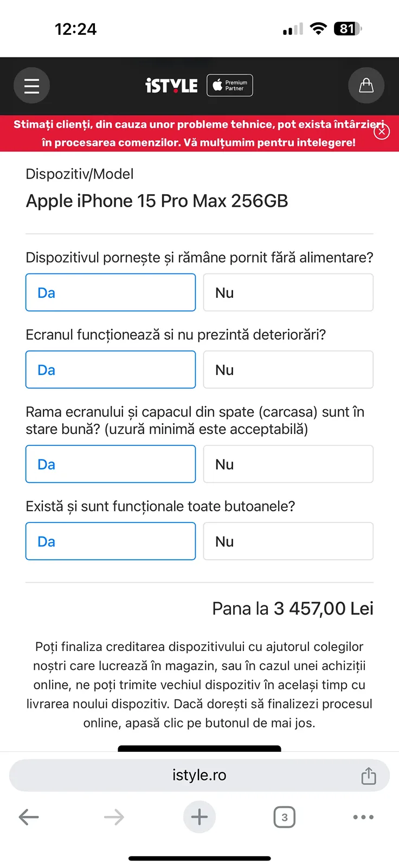Open the browser more options menu
Viewport: 399px width, 868px height.
[x=363, y=817]
